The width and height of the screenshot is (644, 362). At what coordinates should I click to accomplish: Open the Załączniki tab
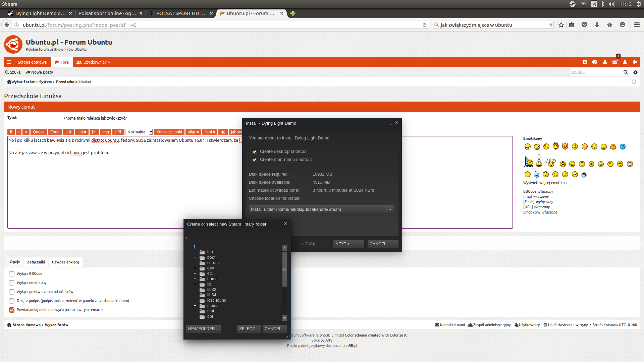point(36,262)
